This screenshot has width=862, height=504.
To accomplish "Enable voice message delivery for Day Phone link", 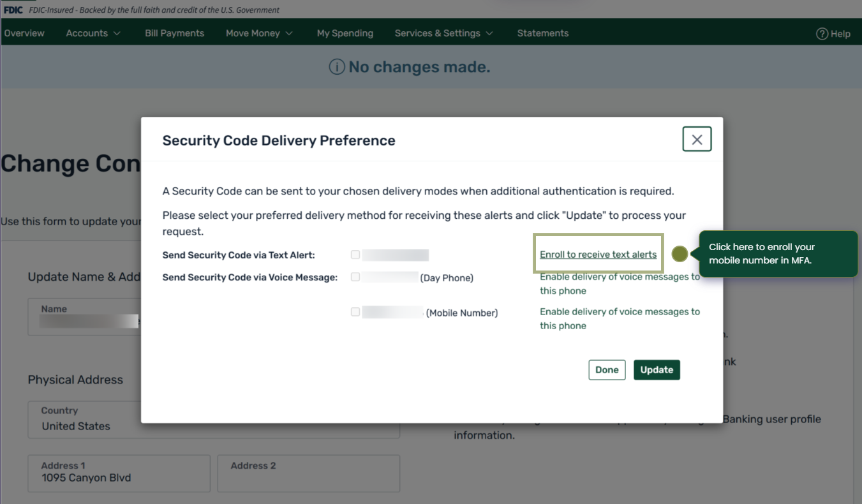I will tap(619, 283).
